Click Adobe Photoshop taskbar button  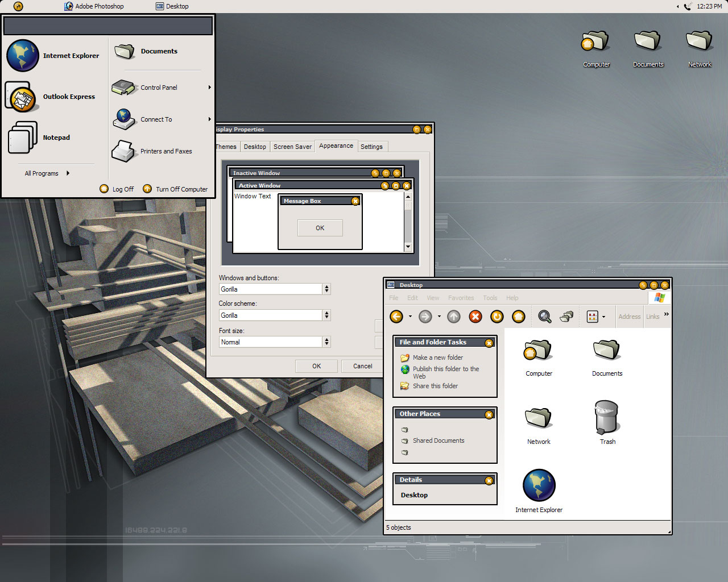click(x=94, y=6)
